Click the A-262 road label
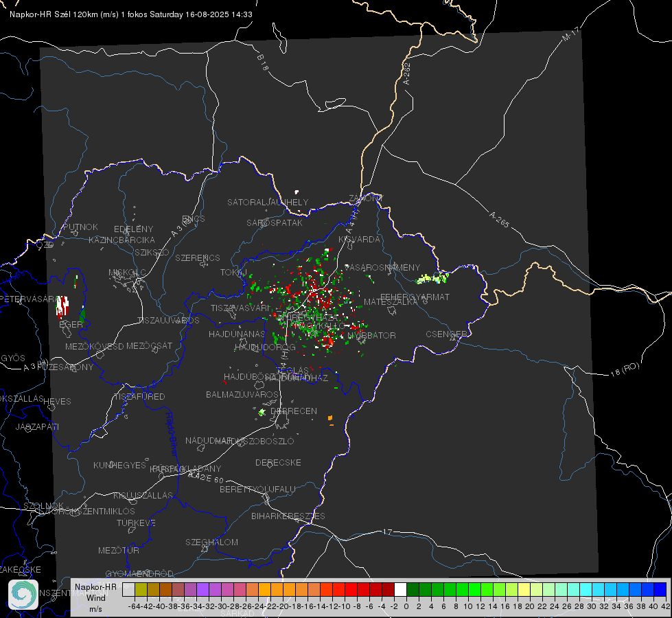Screen dimensions: 672x618 coord(407,73)
